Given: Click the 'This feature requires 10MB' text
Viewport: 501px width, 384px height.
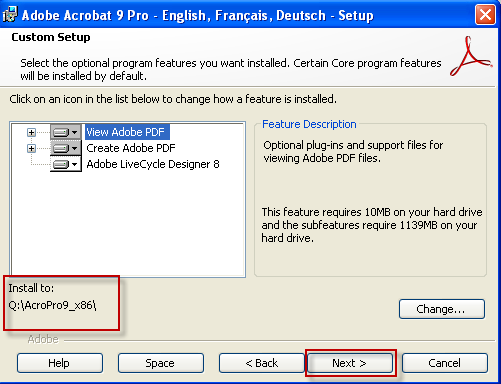Looking at the screenshot, I should pos(372,225).
